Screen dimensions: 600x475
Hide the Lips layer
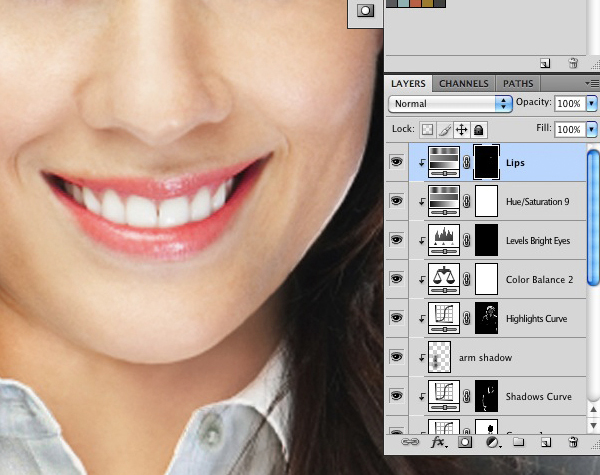pyautogui.click(x=397, y=162)
